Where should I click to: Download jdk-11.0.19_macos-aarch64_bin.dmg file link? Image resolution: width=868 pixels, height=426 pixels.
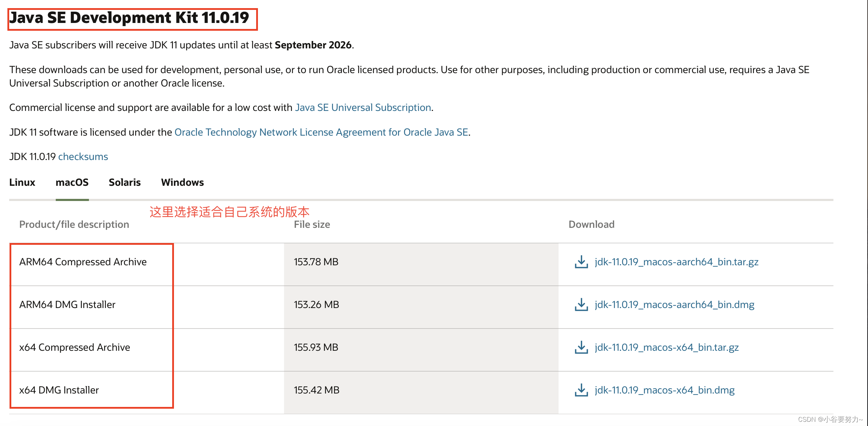click(x=674, y=305)
